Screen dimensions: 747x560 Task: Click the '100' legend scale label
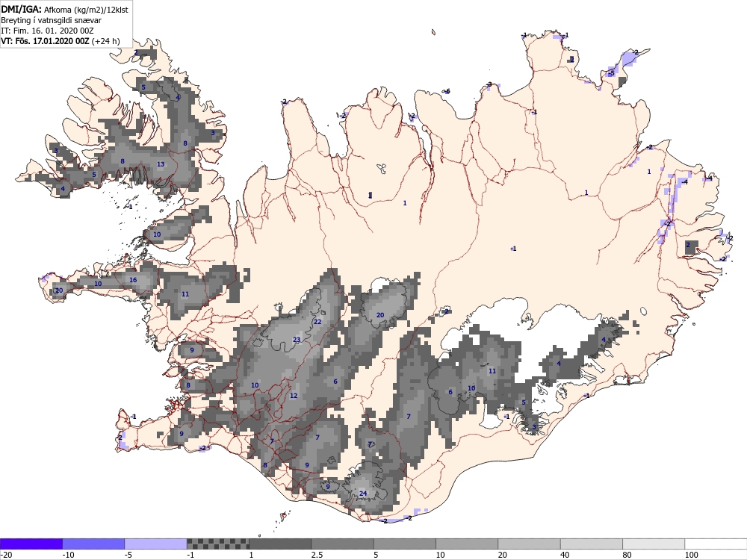[691, 555]
